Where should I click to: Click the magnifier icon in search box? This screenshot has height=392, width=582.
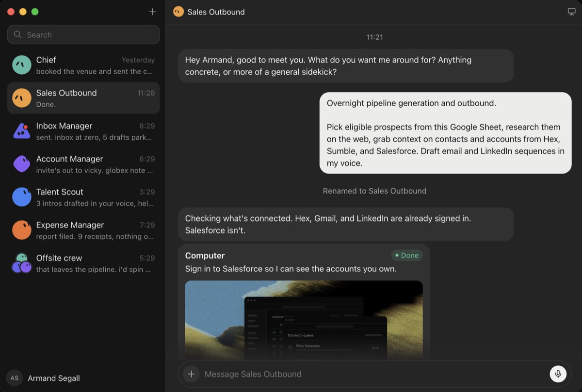18,34
